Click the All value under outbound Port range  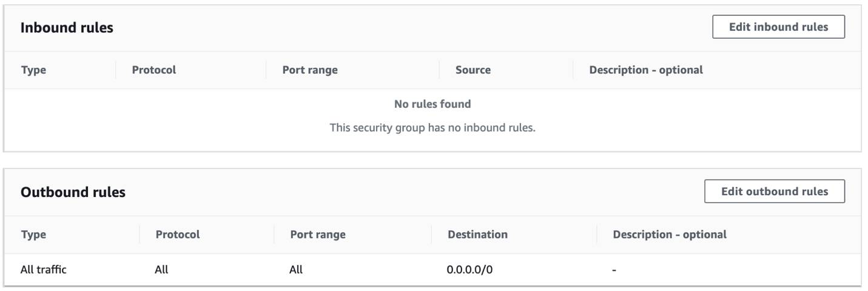[x=296, y=270]
